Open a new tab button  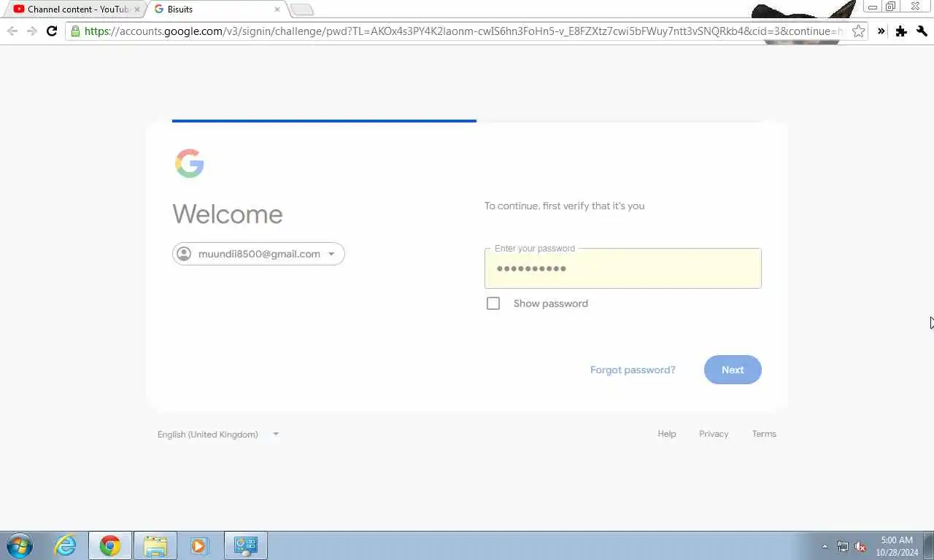tap(301, 9)
